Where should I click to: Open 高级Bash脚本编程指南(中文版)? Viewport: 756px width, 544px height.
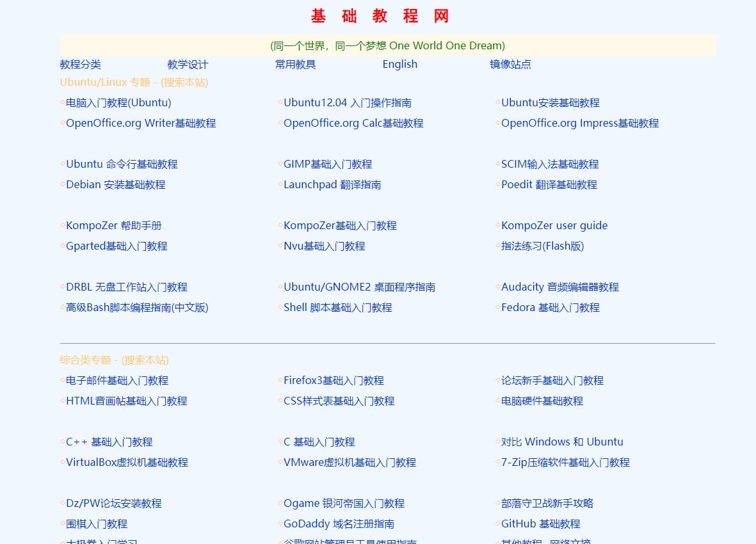point(138,307)
